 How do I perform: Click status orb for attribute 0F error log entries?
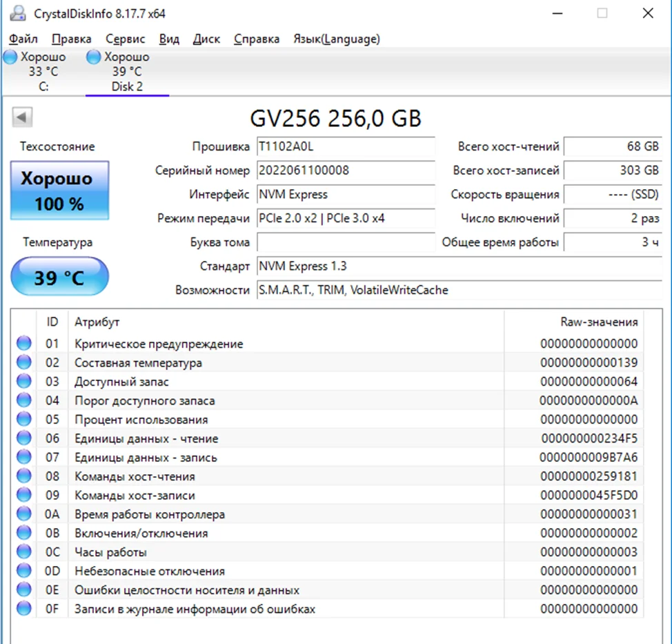tap(24, 608)
